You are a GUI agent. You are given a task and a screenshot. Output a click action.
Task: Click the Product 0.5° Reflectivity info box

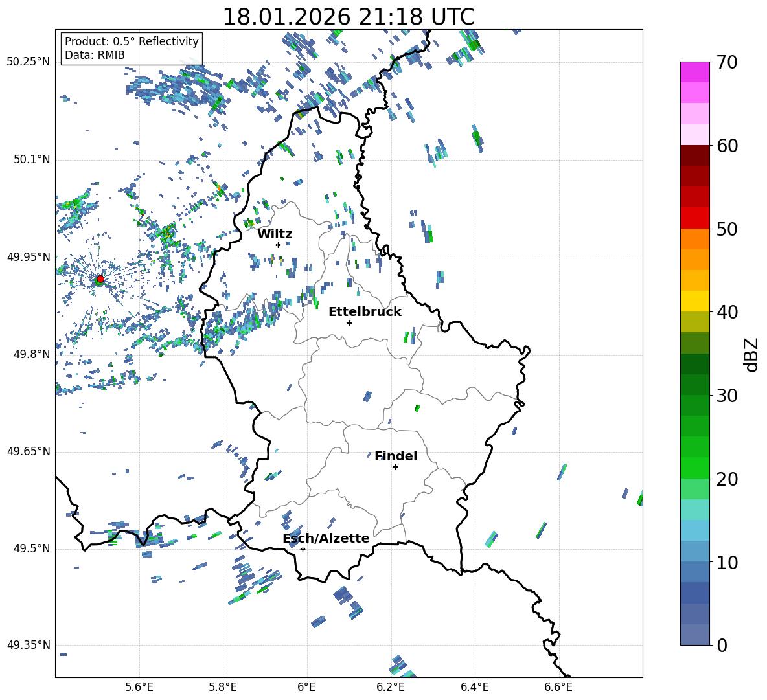point(132,49)
